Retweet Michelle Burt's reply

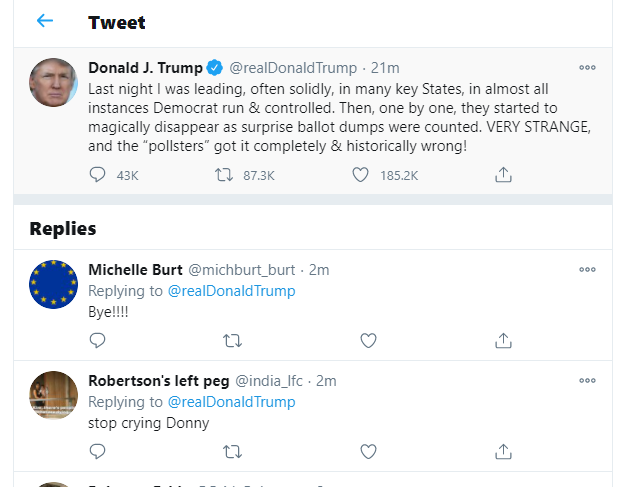[232, 341]
